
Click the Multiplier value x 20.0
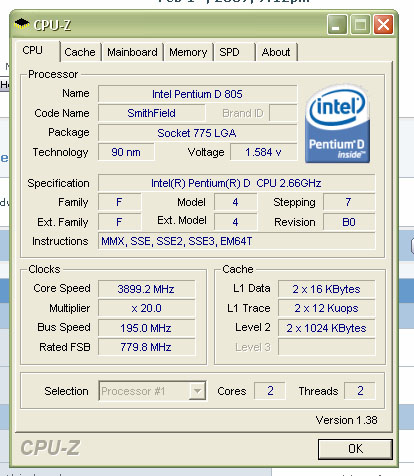(x=147, y=308)
